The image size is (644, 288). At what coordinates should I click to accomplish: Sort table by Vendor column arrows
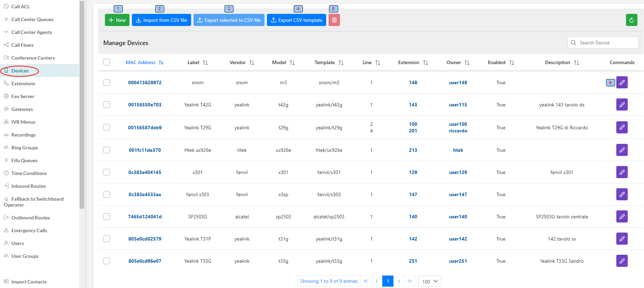click(x=252, y=63)
